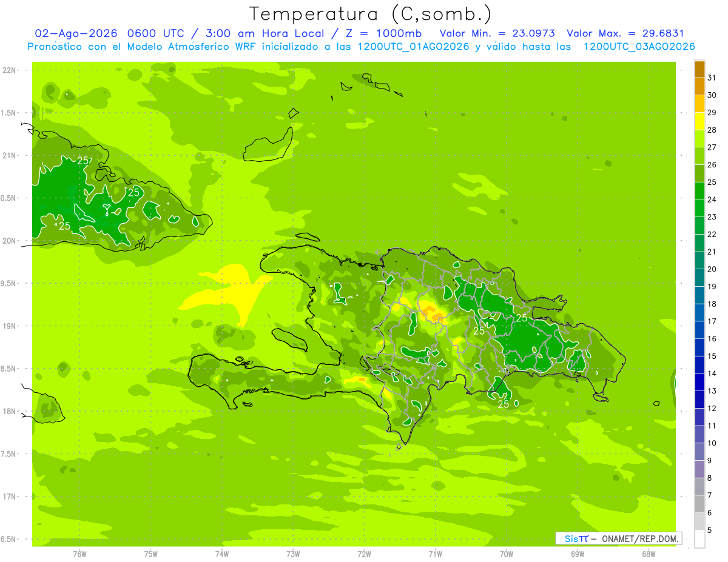728x562 pixels.
Task: Click the 21N latitude axis label
Action: click(8, 155)
